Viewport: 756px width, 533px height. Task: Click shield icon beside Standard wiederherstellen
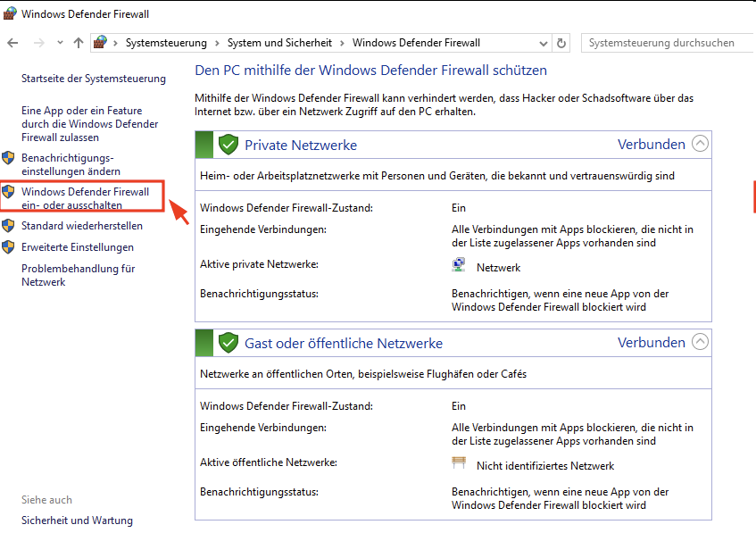click(8, 226)
